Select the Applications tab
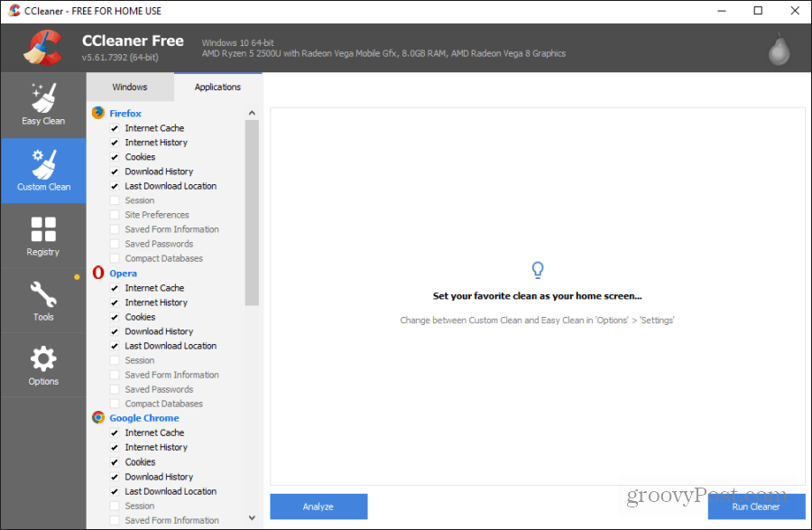 click(218, 87)
